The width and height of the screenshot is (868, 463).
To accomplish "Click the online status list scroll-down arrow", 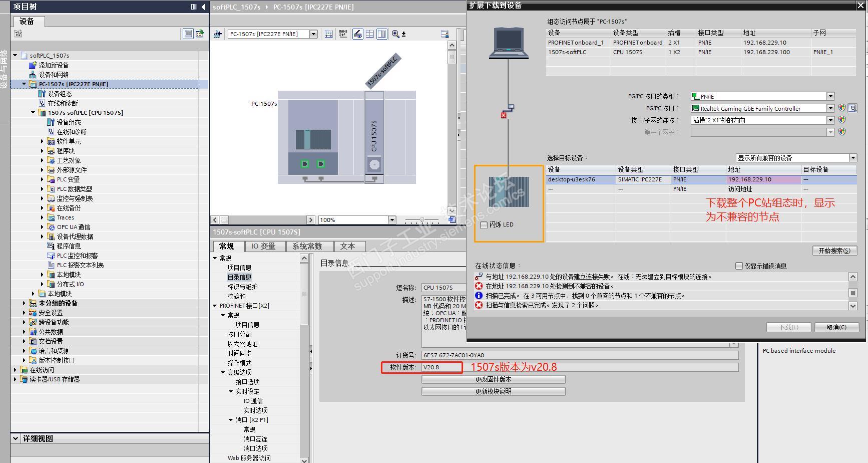I will pos(853,306).
